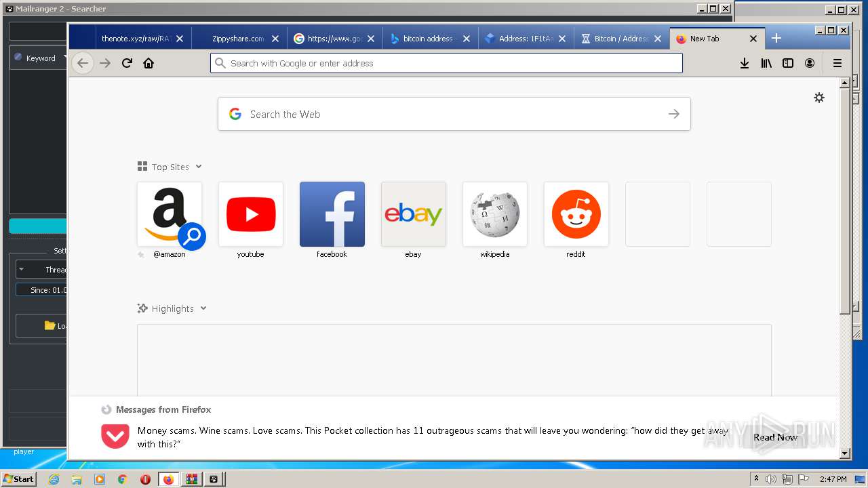Screen dimensions: 868x488
Task: Switch to the thenote.xyz/raw tab
Action: pos(135,39)
